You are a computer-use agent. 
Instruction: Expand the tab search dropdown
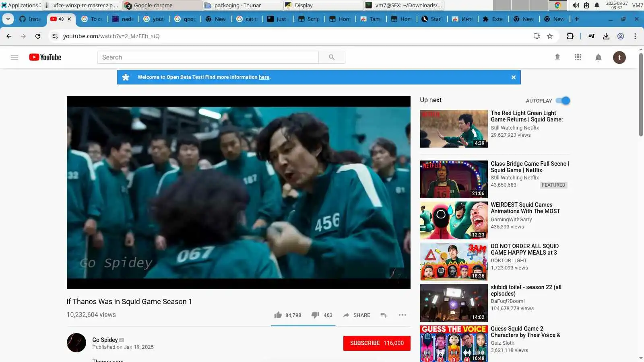click(8, 19)
